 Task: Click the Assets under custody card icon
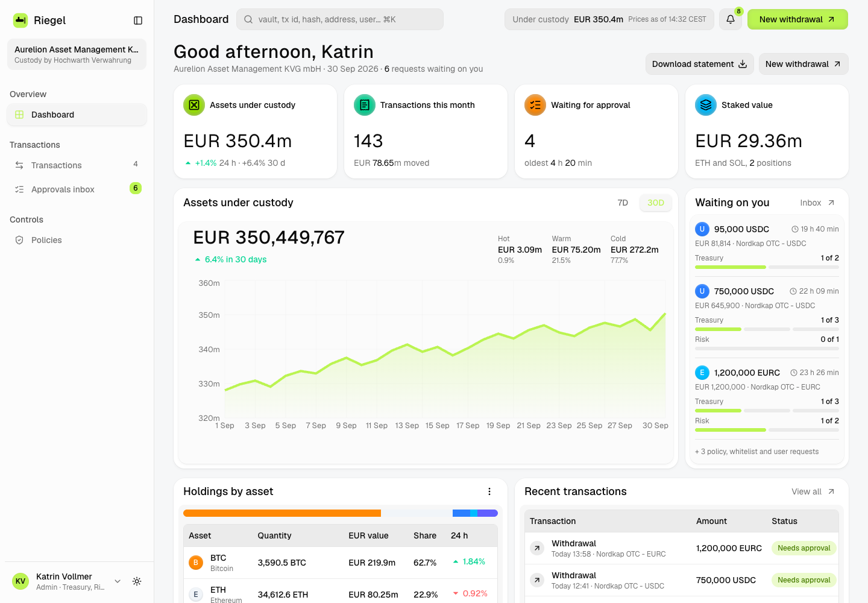(x=194, y=105)
